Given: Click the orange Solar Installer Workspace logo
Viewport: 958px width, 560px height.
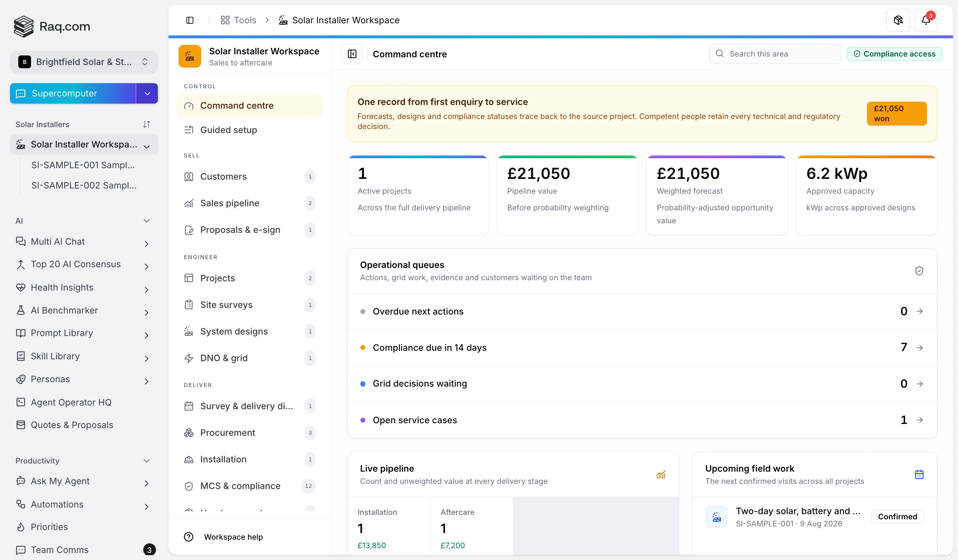Looking at the screenshot, I should point(190,56).
